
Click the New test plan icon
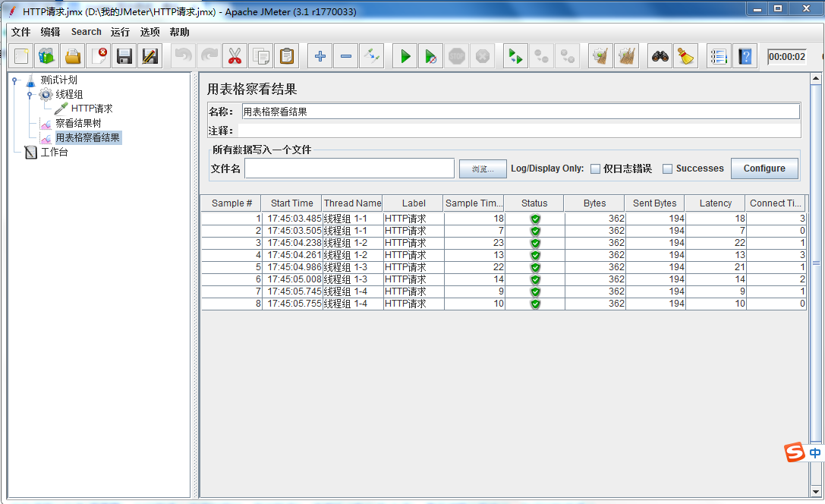click(x=21, y=56)
